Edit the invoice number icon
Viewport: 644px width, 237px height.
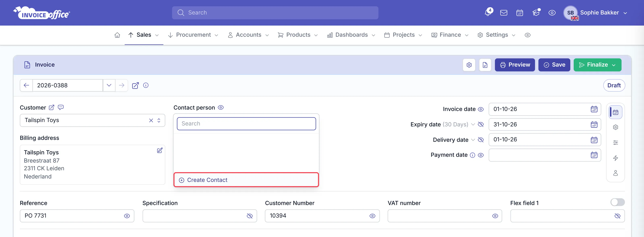coord(135,86)
